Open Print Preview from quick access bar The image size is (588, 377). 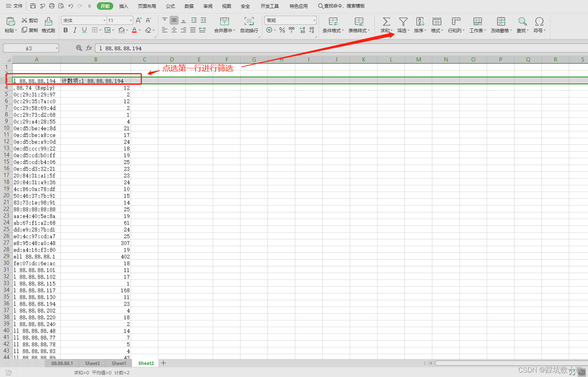click(61, 6)
